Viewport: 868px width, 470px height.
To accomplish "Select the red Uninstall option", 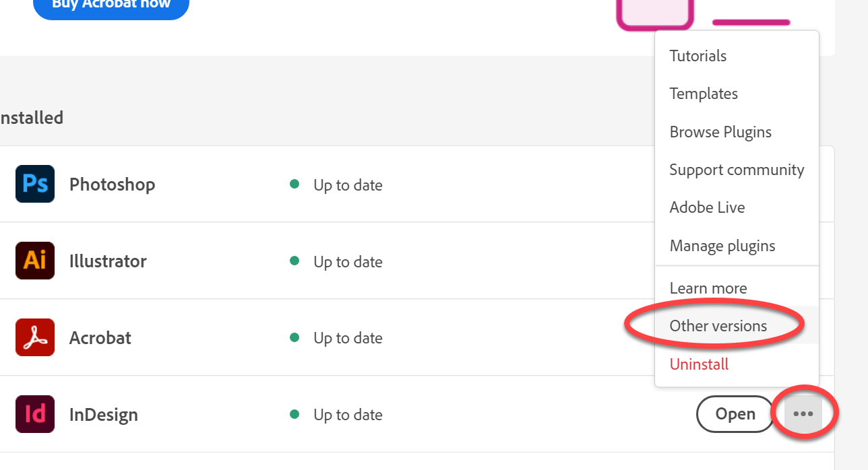I will pos(699,364).
